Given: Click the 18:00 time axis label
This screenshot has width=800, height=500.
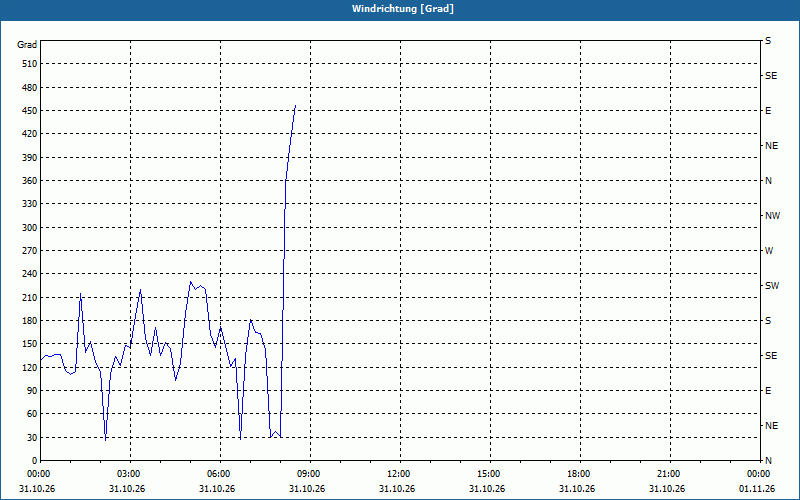Looking at the screenshot, I should click(x=579, y=474).
